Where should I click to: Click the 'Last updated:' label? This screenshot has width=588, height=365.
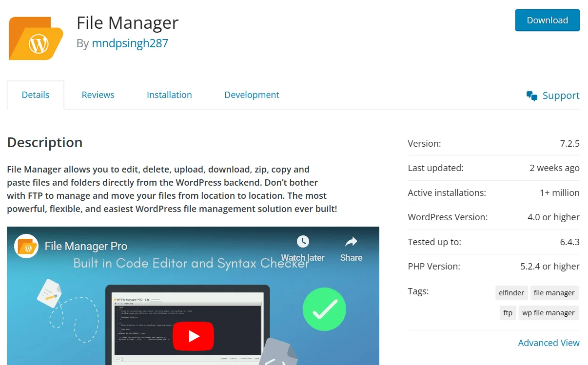[x=436, y=168]
